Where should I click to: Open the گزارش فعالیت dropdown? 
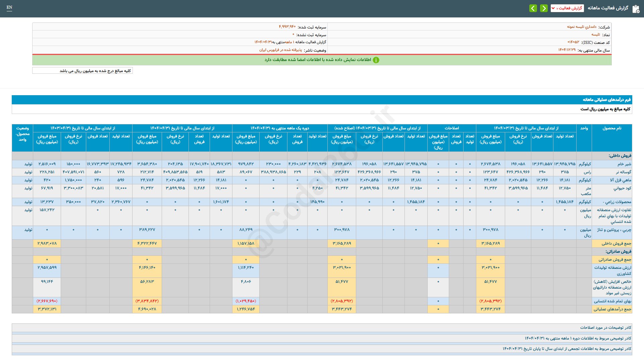[567, 8]
